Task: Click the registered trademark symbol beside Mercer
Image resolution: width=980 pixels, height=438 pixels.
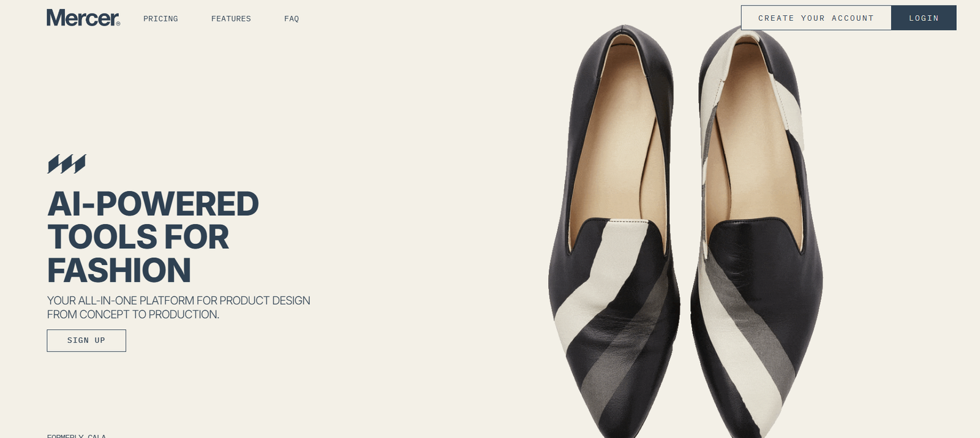Action: click(118, 24)
